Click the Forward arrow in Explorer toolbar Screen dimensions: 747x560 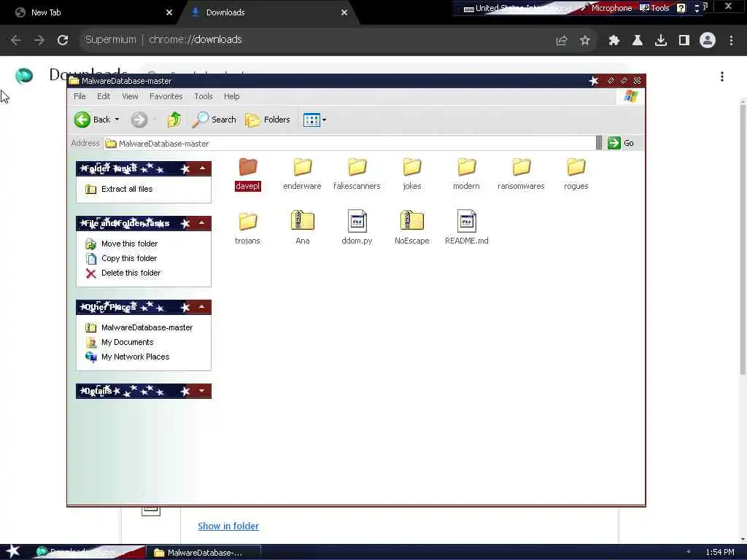(139, 120)
